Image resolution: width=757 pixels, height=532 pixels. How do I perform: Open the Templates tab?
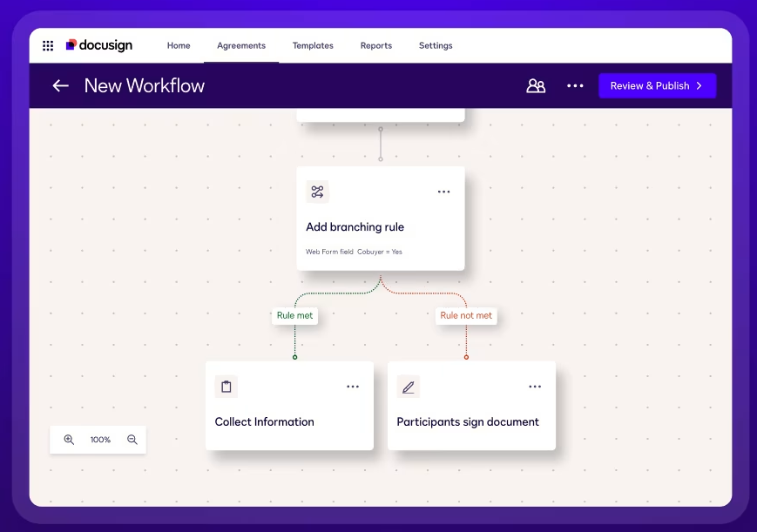313,45
